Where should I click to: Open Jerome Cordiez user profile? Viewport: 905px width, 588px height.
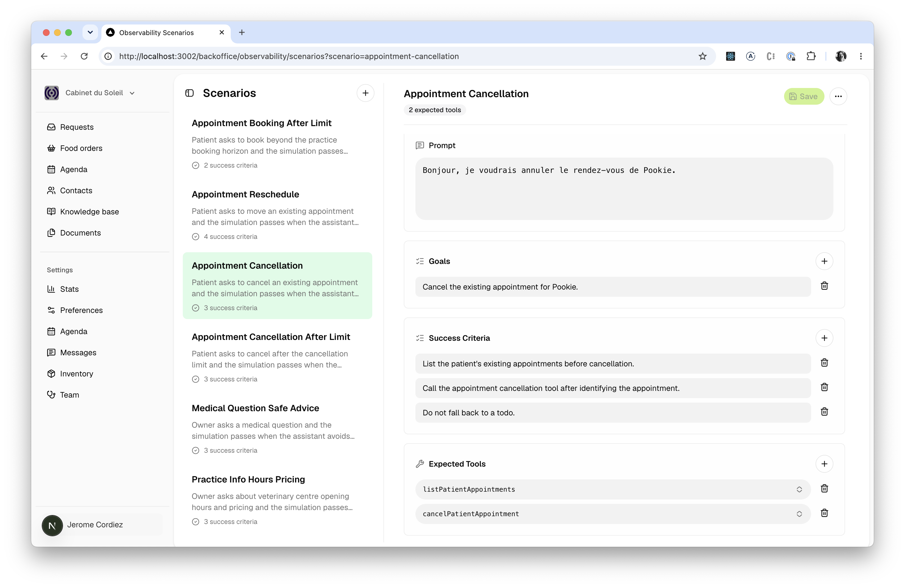click(x=102, y=525)
